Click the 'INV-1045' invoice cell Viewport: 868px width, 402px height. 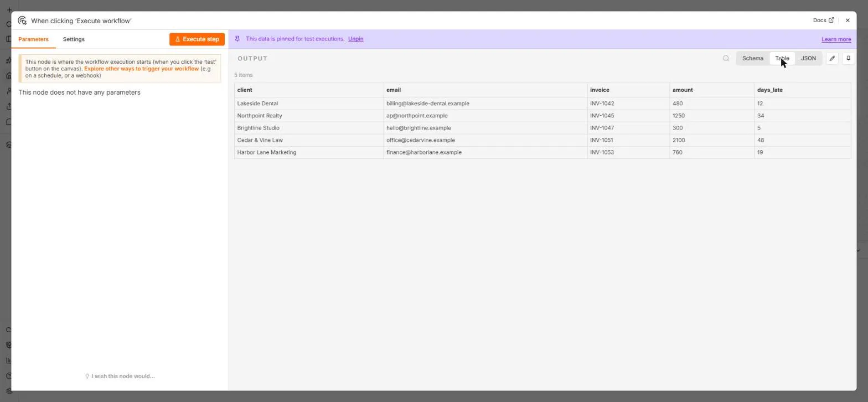pyautogui.click(x=628, y=116)
